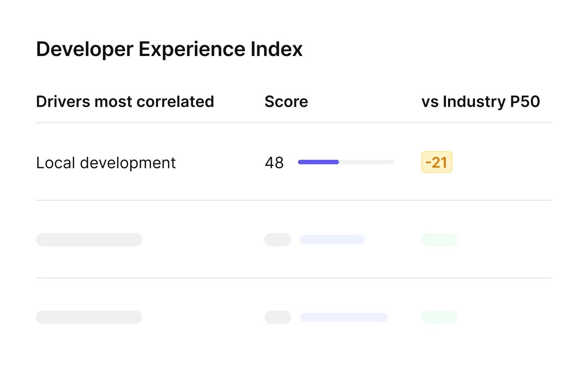This screenshot has height=392, width=587.
Task: Click divider line below the header row
Action: click(293, 122)
